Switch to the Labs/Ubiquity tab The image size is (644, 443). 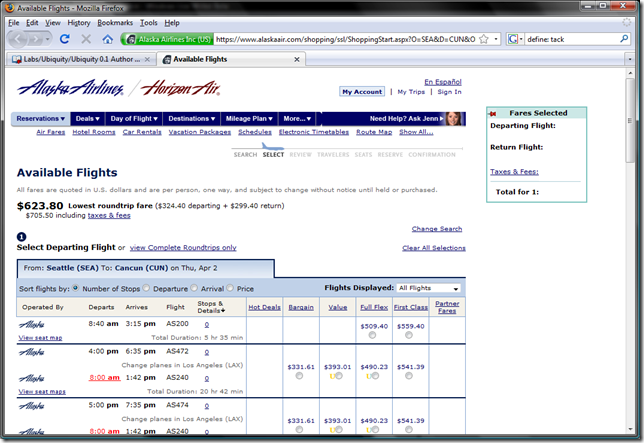pos(81,60)
